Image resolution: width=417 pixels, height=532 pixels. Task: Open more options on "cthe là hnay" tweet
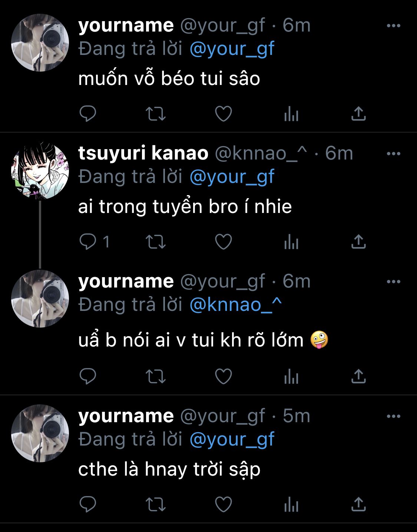pyautogui.click(x=393, y=416)
